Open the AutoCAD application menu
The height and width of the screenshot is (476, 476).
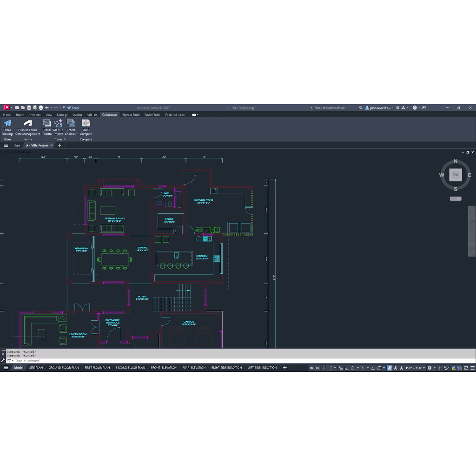7,108
